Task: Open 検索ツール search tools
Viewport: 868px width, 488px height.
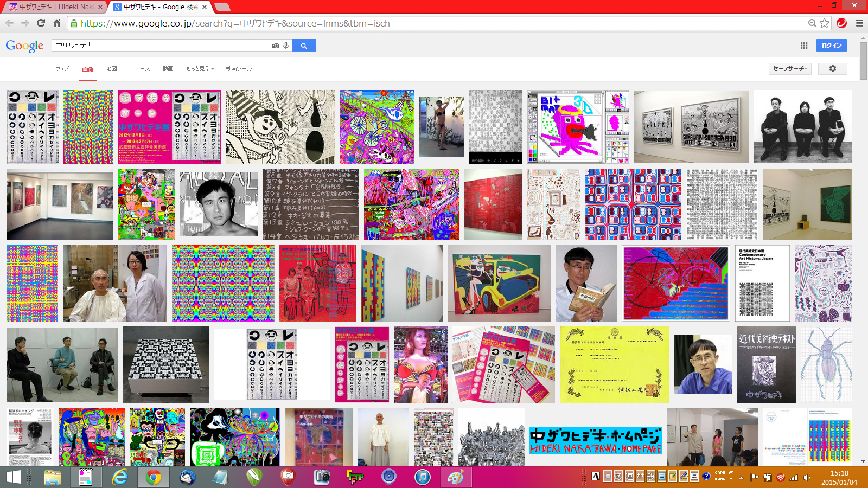Action: 239,69
